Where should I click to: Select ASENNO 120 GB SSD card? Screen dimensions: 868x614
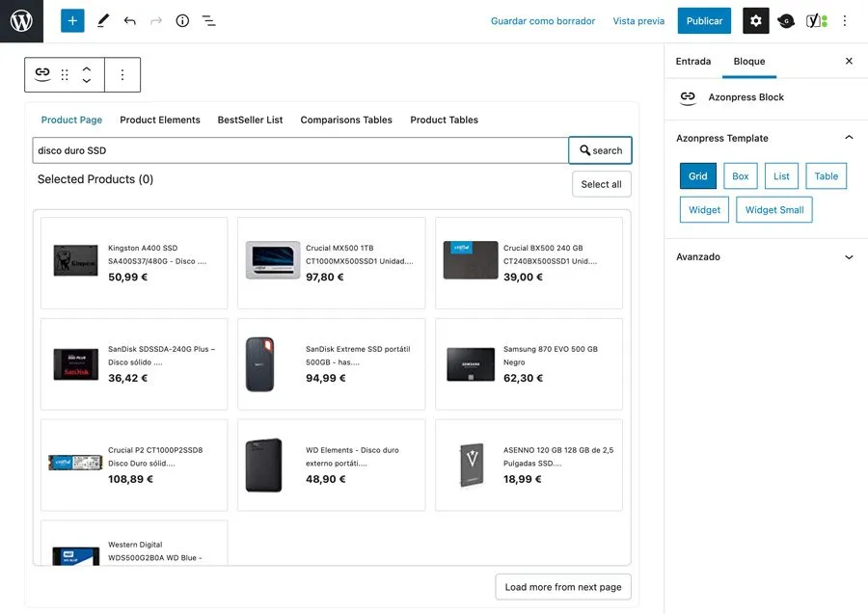point(529,466)
